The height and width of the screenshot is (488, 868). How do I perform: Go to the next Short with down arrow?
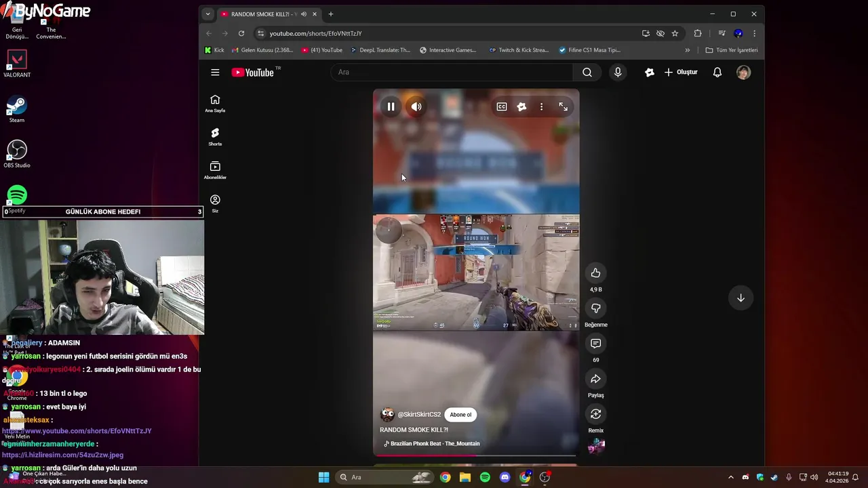click(741, 298)
